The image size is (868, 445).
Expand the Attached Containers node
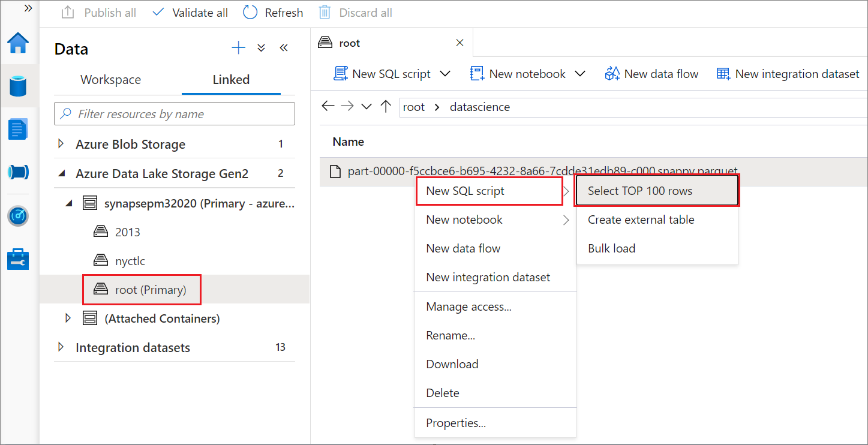coord(68,318)
